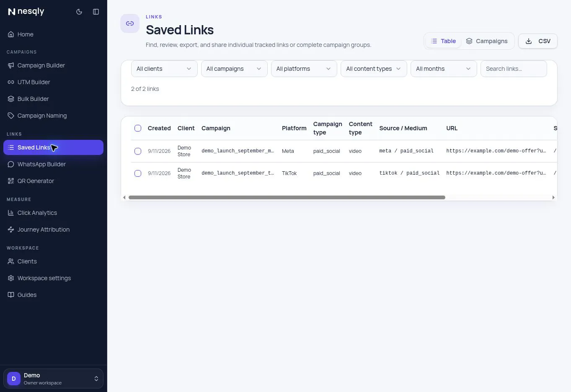Focus the Search links field
Image resolution: width=571 pixels, height=392 pixels.
514,69
